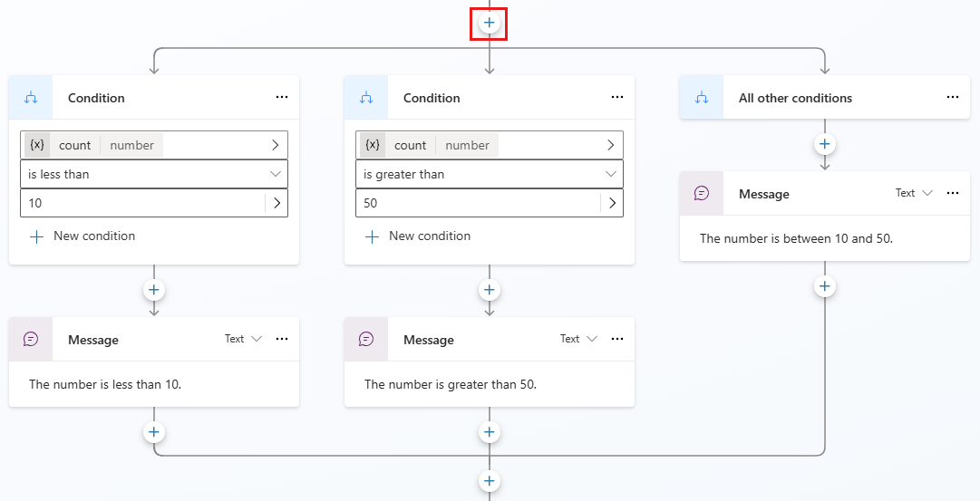Open All other conditions node menu
980x501 pixels.
coord(953,98)
